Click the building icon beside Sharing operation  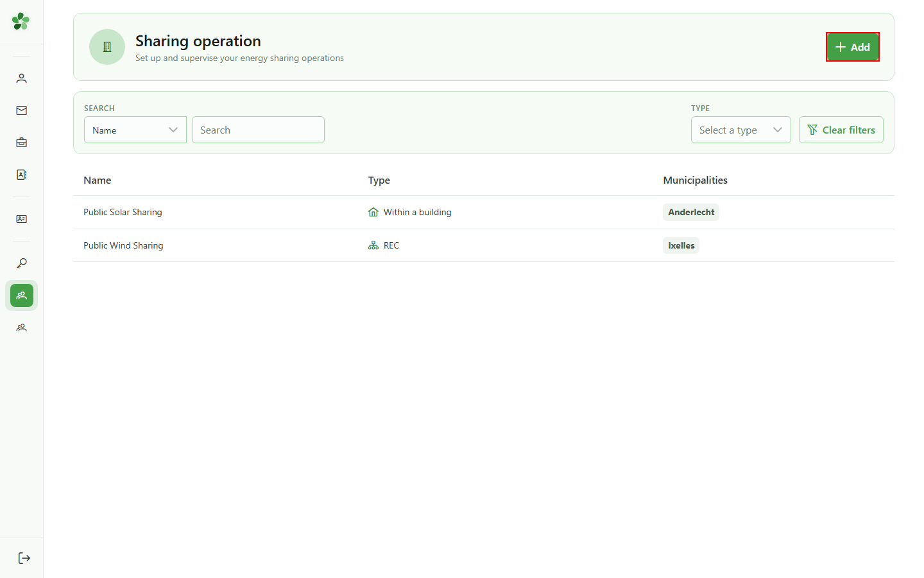coord(107,47)
